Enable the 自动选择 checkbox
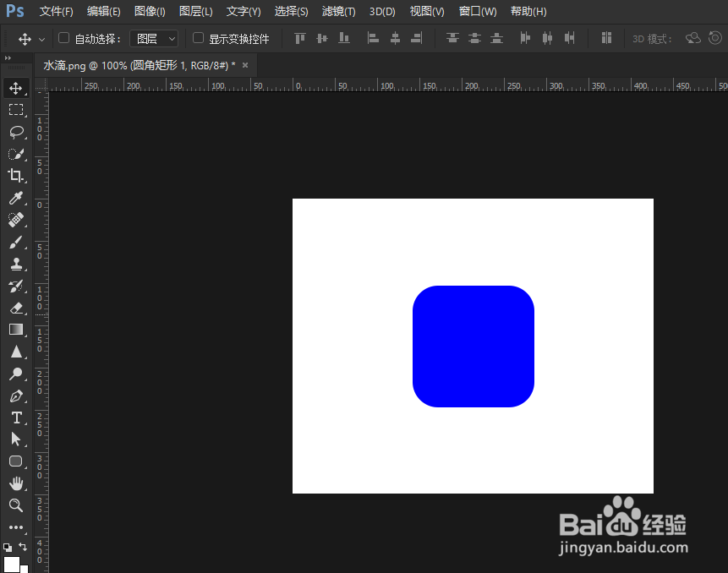This screenshot has width=728, height=573. click(x=63, y=38)
